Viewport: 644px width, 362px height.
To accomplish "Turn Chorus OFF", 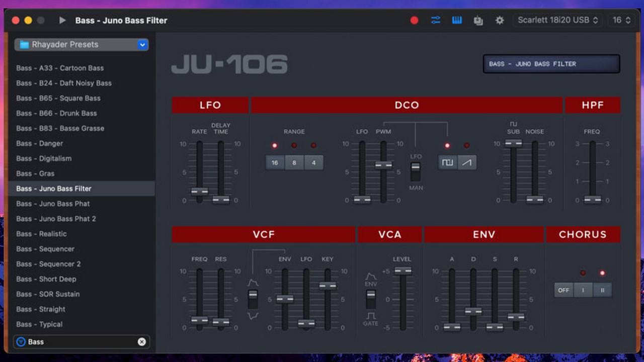I will pyautogui.click(x=563, y=290).
